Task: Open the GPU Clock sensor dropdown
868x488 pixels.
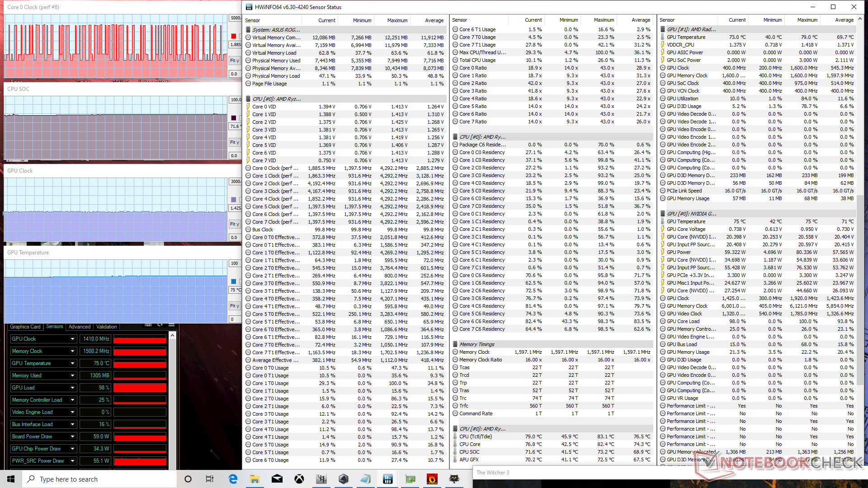Action: pos(72,339)
